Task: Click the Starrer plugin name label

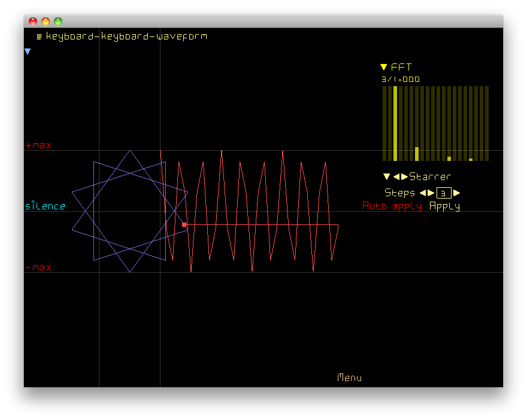Action: pos(430,176)
